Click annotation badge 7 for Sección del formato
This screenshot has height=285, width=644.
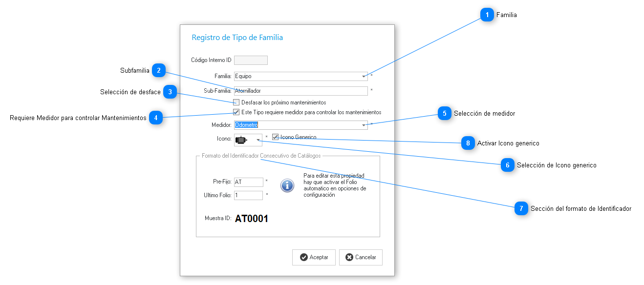[x=521, y=208]
